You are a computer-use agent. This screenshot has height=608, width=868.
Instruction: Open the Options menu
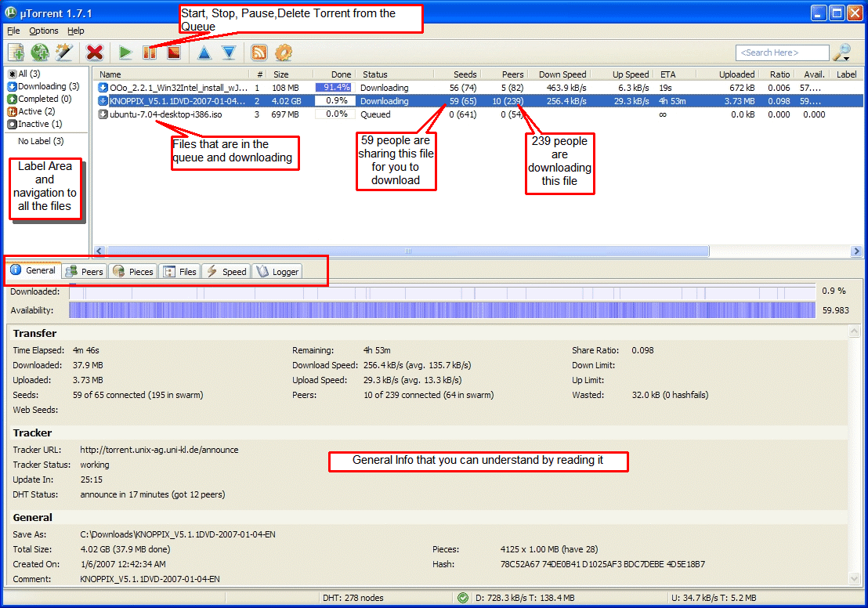[x=44, y=31]
